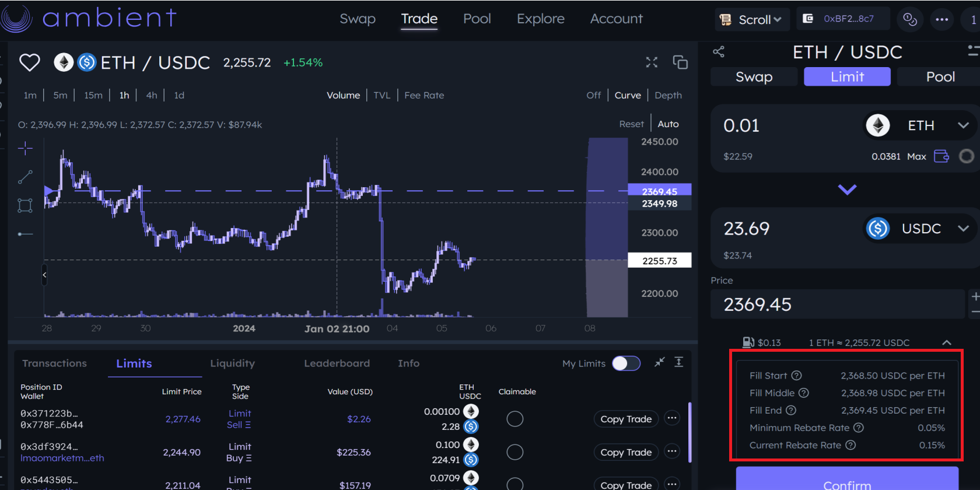Select the Swap tab in trade panel
The height and width of the screenshot is (490, 980).
[x=754, y=76]
